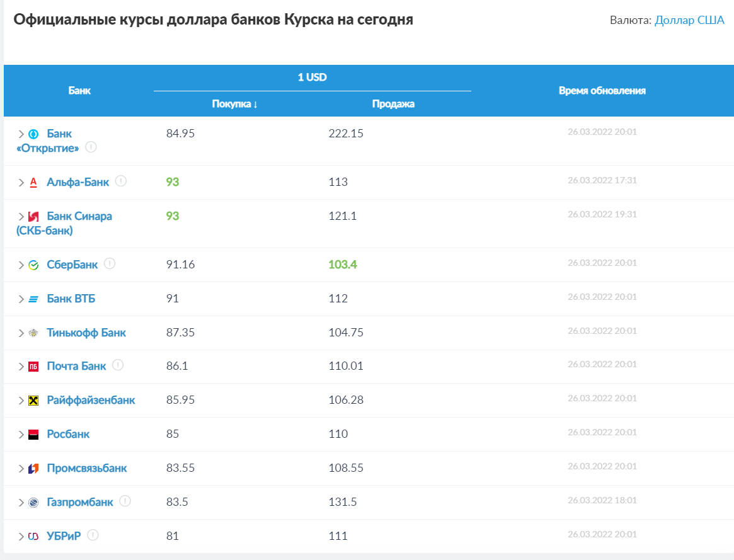The height and width of the screenshot is (560, 734).
Task: Click the info icon next to Газпромбанк
Action: pos(125,501)
